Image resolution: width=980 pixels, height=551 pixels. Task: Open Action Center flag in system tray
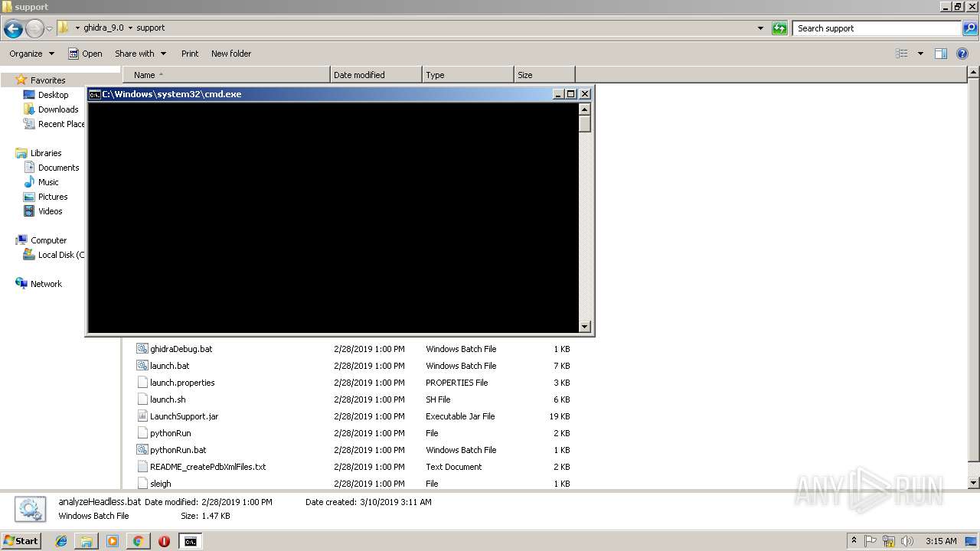[871, 541]
